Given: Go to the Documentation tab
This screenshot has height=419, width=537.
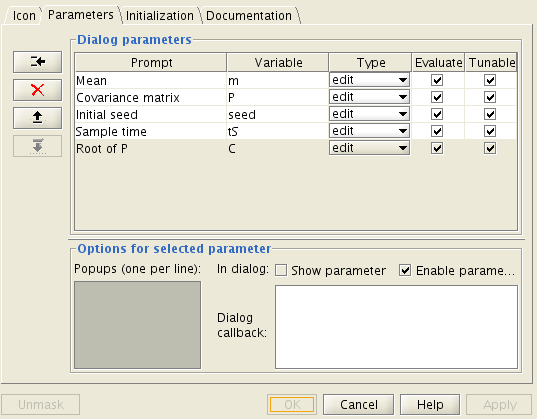Looking at the screenshot, I should 249,16.
